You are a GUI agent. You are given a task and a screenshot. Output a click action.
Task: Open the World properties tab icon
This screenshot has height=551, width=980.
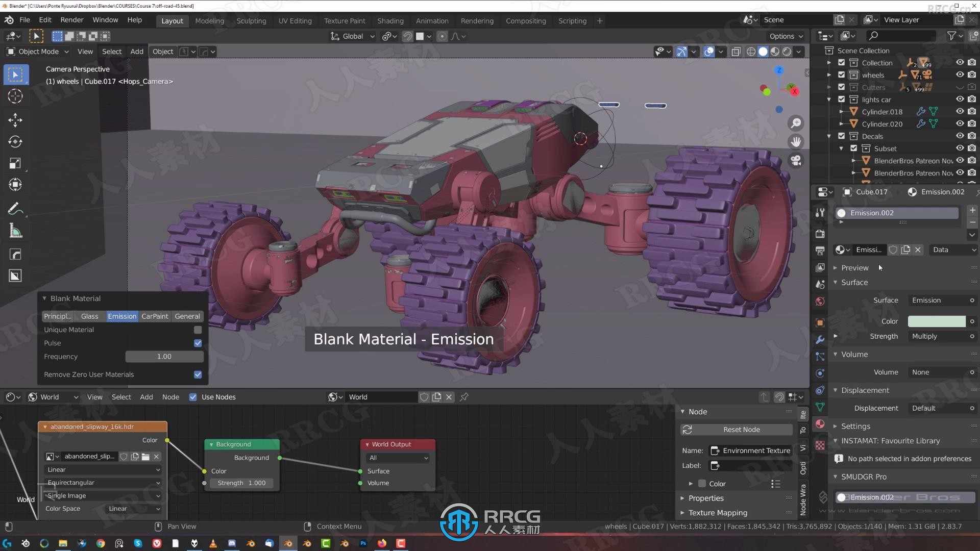point(820,302)
